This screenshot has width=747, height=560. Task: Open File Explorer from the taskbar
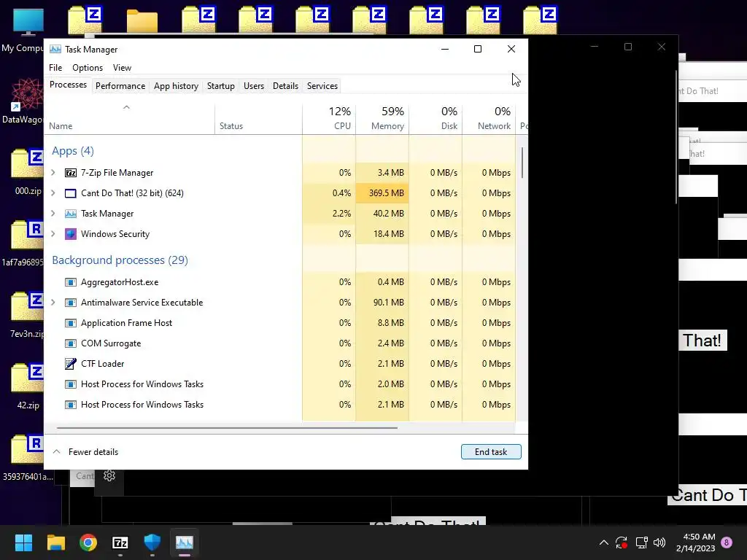pos(55,542)
